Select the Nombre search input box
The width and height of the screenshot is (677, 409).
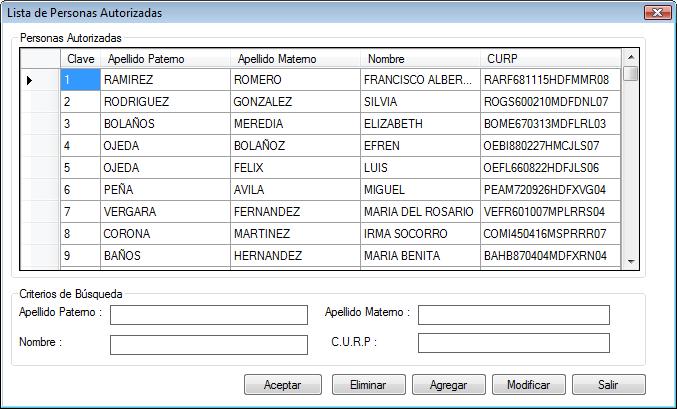(209, 345)
